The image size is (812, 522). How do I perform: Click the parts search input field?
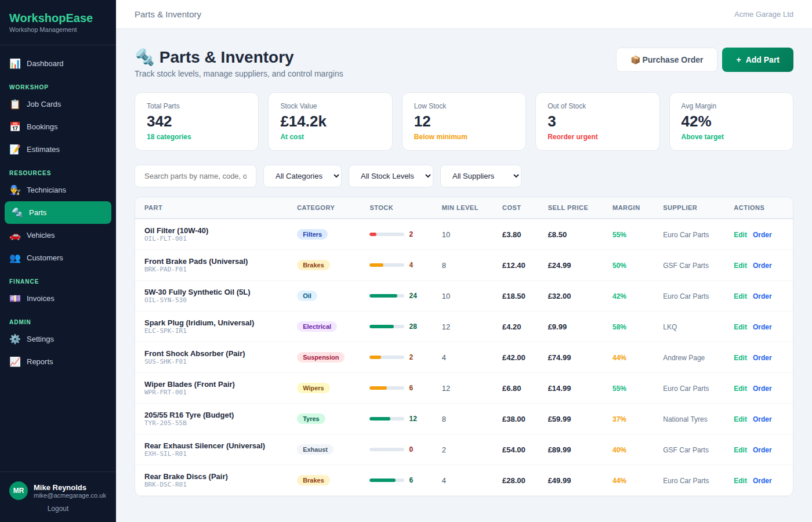pos(195,176)
